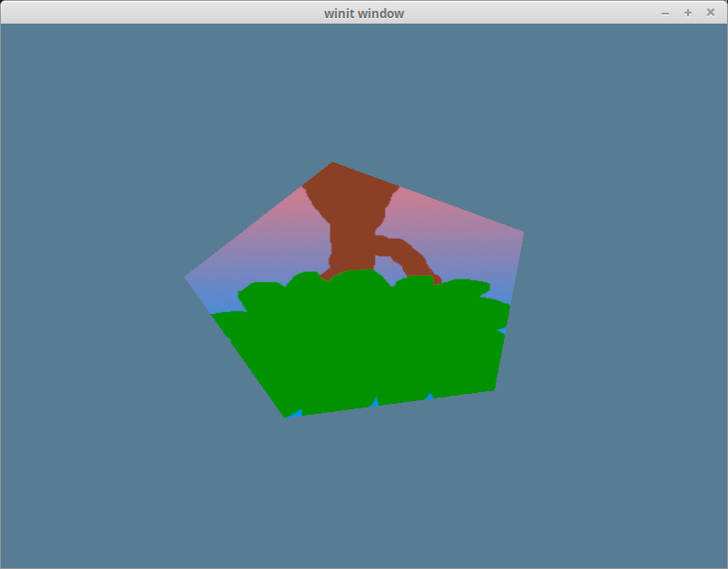Click empty gray-blue background right of the pentagon
This screenshot has width=728, height=569.
point(626,290)
